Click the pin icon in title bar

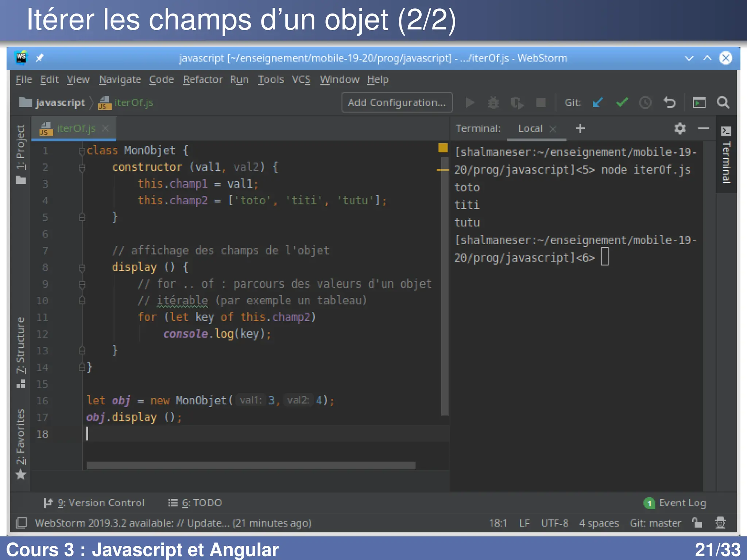tap(40, 58)
